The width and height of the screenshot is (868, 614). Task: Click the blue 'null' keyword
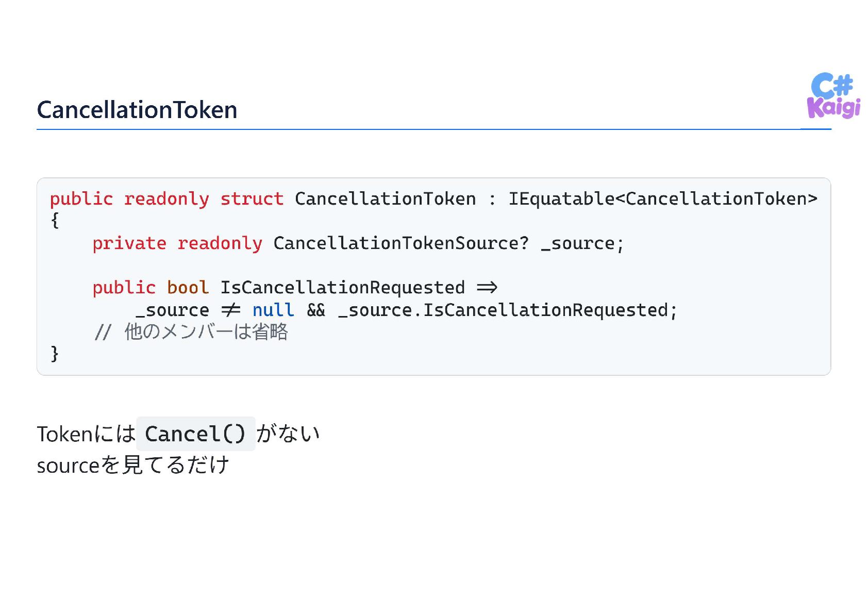273,310
